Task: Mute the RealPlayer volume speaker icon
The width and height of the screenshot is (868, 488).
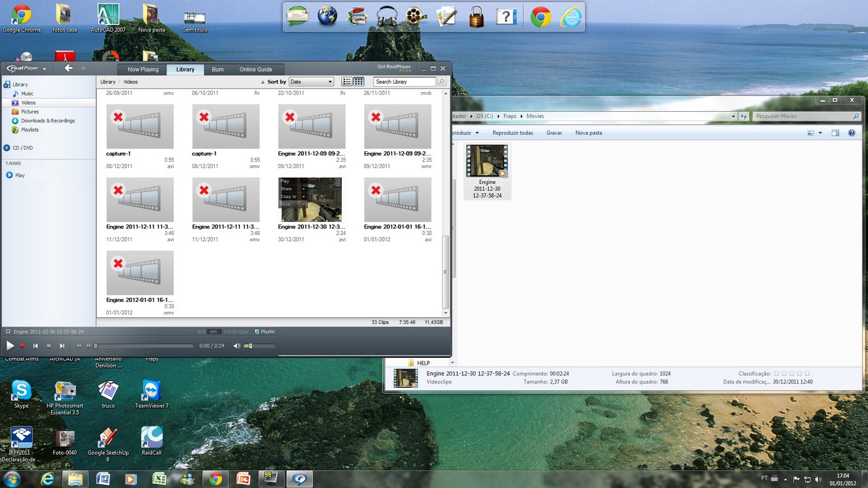Action: pyautogui.click(x=237, y=346)
